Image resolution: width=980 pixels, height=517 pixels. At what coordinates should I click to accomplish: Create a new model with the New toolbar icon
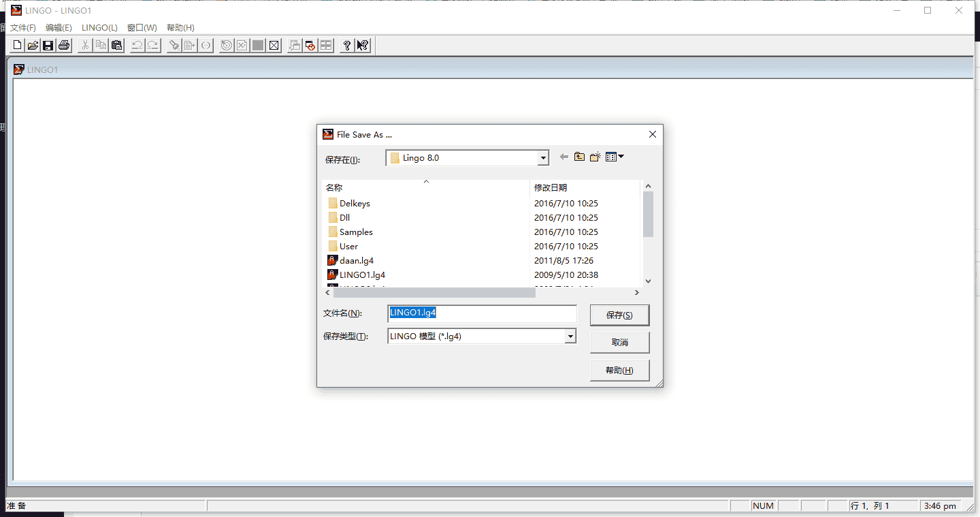pyautogui.click(x=17, y=46)
